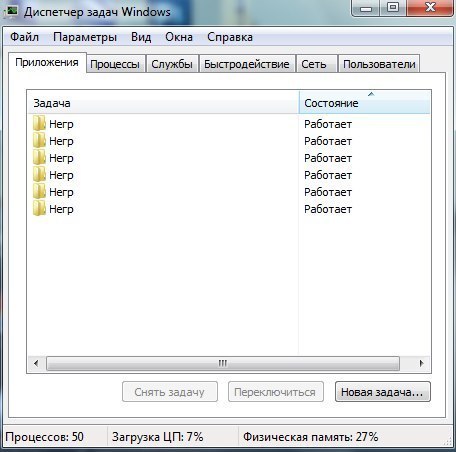Image resolution: width=456 pixels, height=452 pixels.
Task: Select the folder icon of the first task
Action: pos(39,124)
